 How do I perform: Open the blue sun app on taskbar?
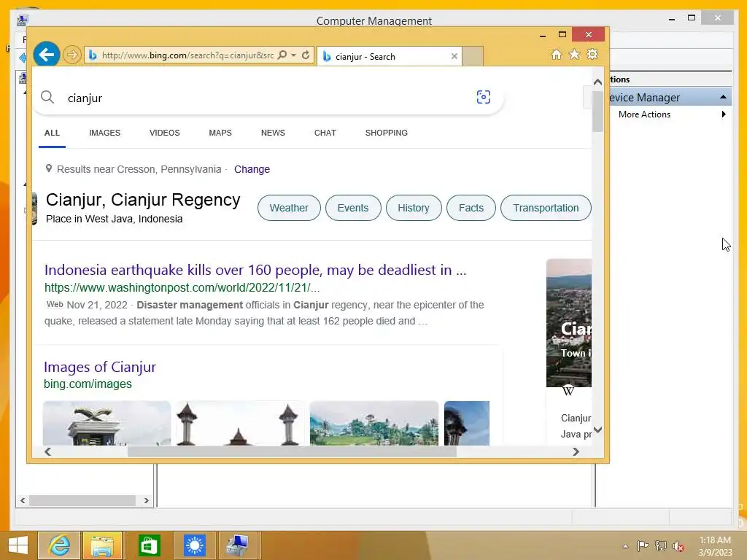pyautogui.click(x=194, y=545)
